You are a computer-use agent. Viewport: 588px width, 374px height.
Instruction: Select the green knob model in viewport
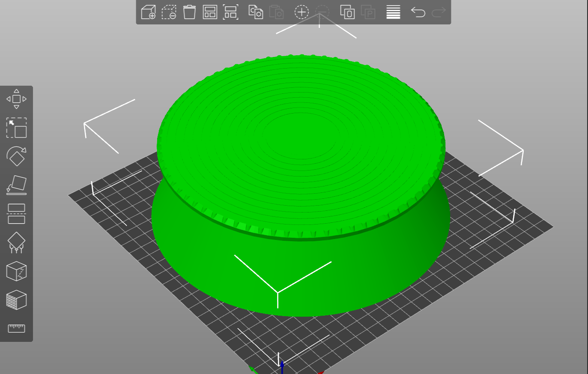click(301, 186)
